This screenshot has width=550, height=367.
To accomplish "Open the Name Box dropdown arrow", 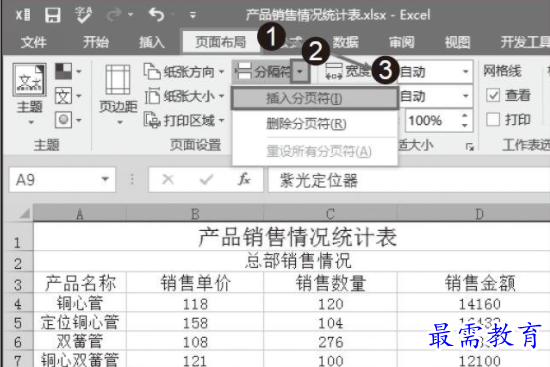I will [105, 180].
